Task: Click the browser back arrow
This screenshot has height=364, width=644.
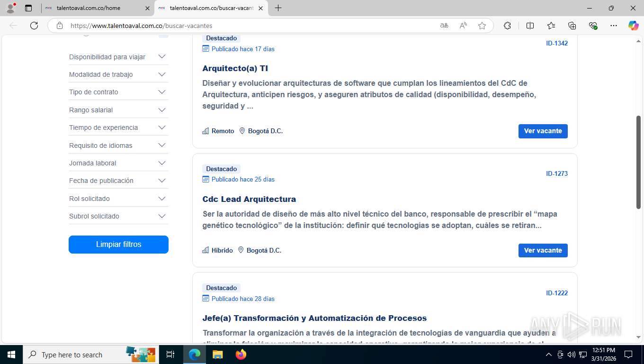Action: click(13, 26)
